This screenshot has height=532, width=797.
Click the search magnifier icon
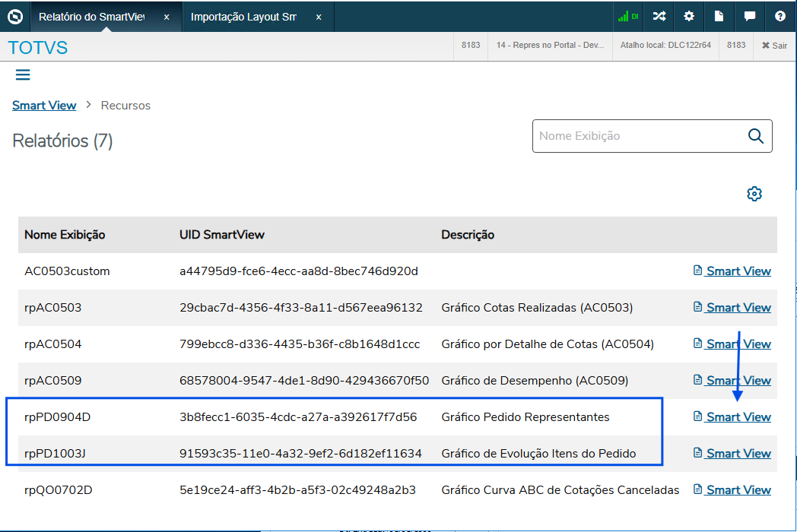(x=755, y=136)
